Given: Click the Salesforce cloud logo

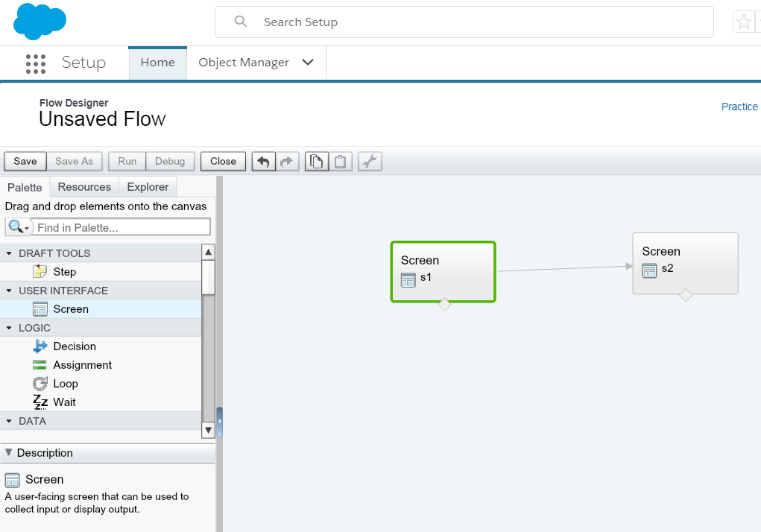Looking at the screenshot, I should coord(40,22).
